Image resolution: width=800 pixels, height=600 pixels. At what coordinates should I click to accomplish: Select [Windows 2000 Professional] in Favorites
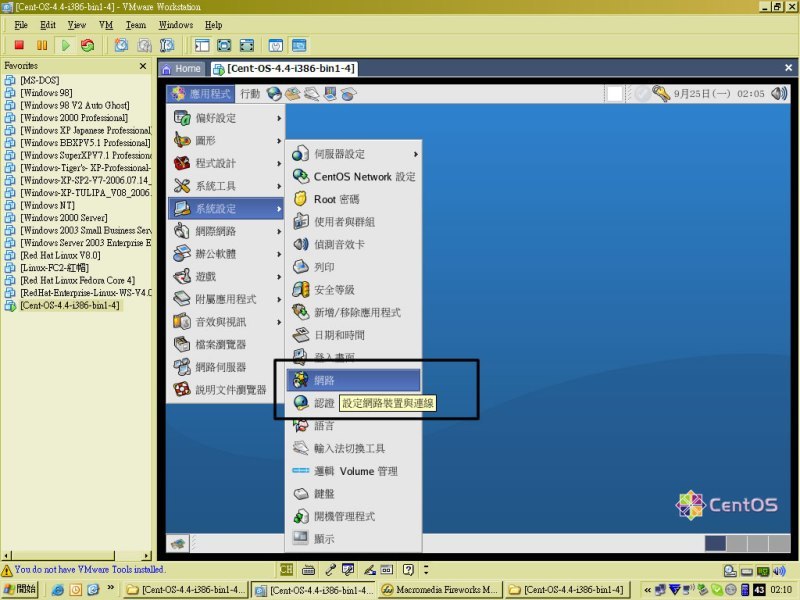73,118
